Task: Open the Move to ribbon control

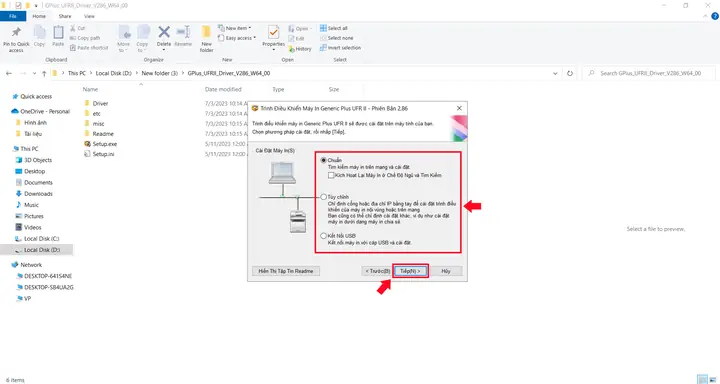Action: point(124,39)
